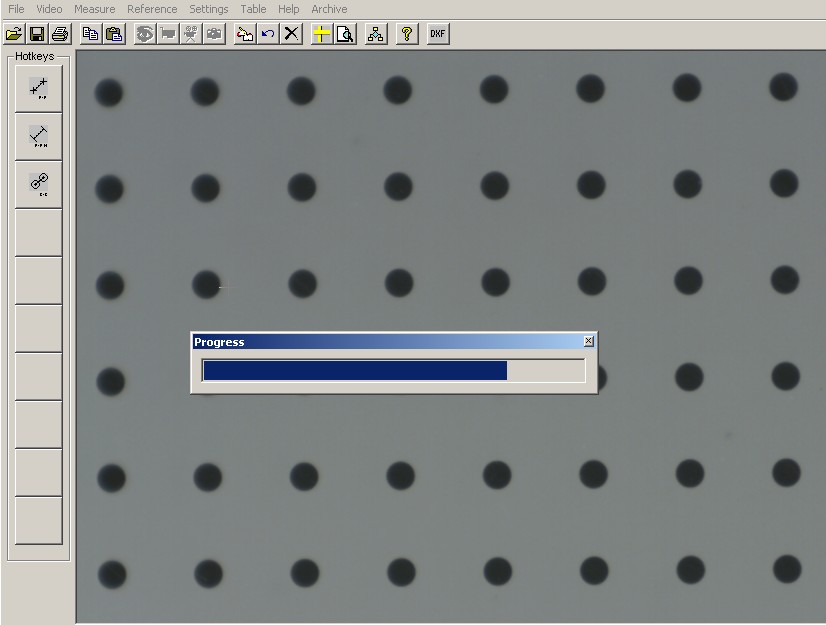826x625 pixels.
Task: Open print preview magnifier page icon
Action: tap(345, 33)
